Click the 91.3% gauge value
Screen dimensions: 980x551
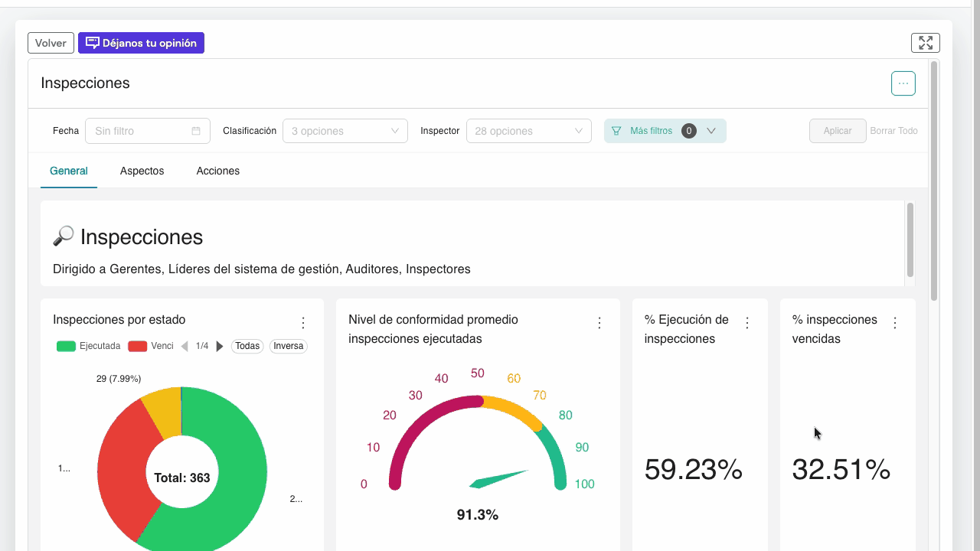coord(478,515)
